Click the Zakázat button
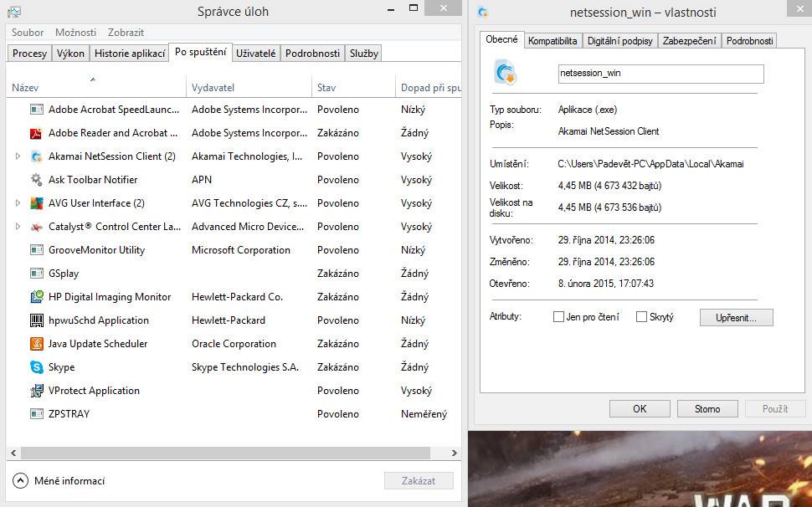The height and width of the screenshot is (507, 812). (x=419, y=480)
